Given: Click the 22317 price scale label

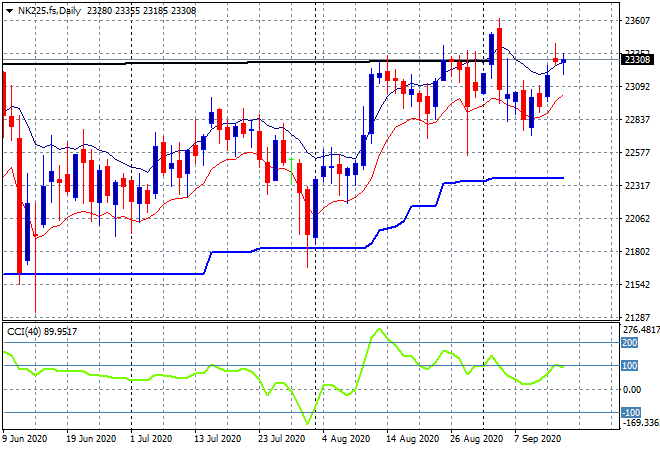Looking at the screenshot, I should point(638,185).
